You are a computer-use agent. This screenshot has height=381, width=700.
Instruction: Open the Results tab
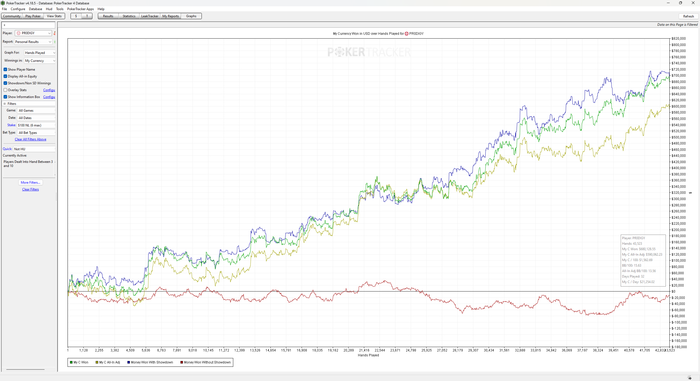point(108,16)
